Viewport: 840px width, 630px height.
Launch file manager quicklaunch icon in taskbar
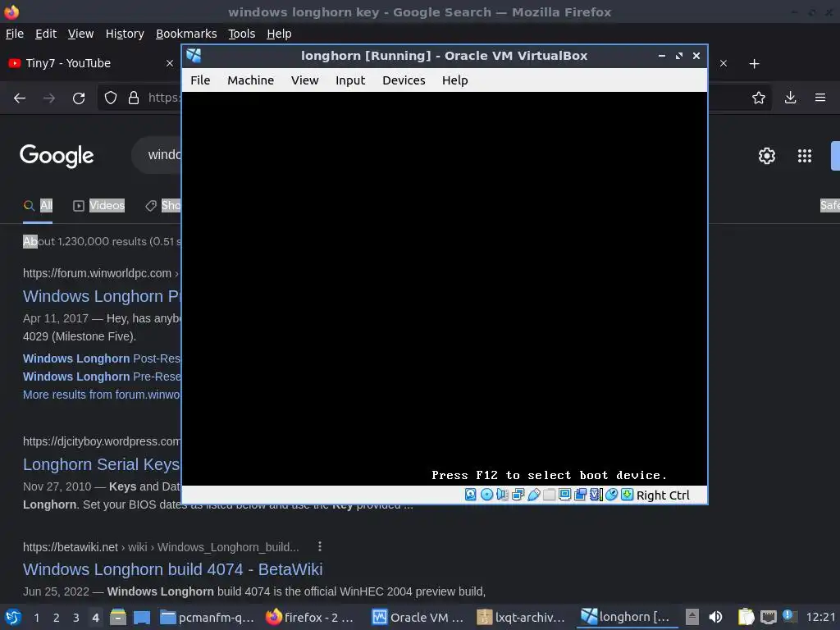[118, 617]
